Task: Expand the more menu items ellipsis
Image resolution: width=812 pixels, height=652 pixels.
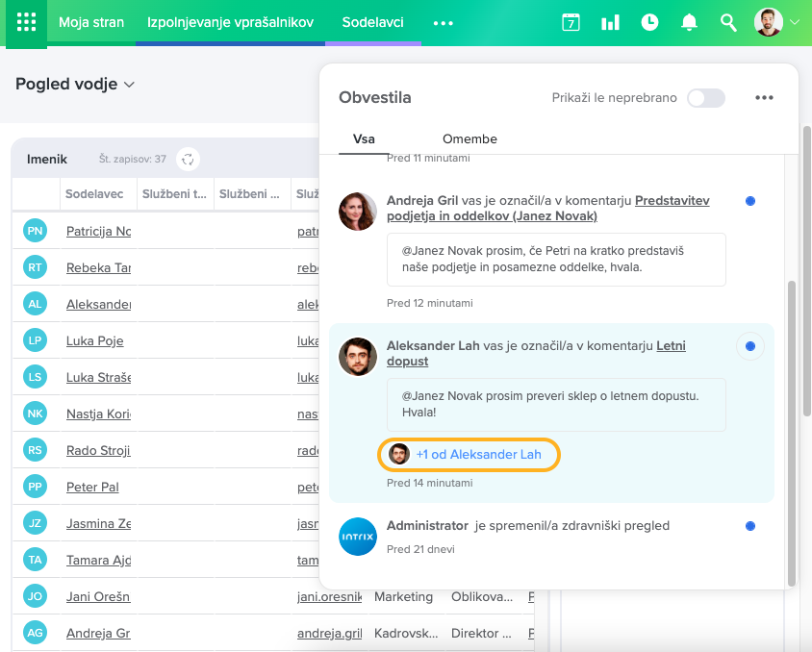Action: click(x=443, y=22)
